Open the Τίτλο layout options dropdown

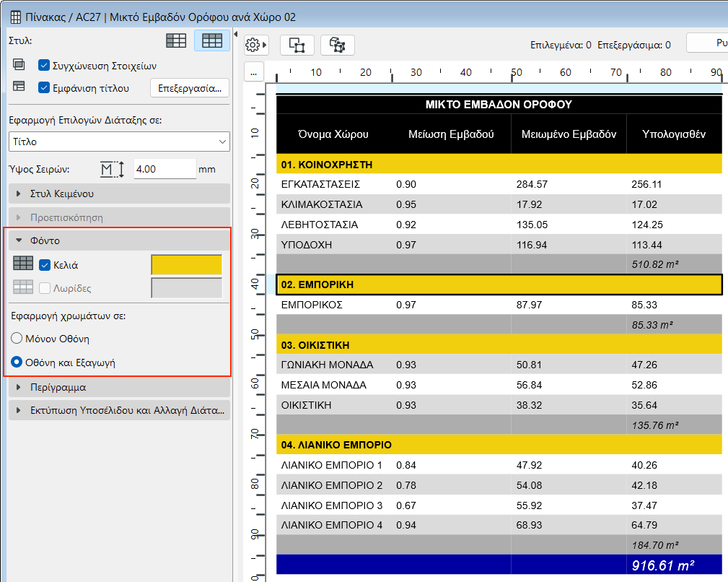[119, 142]
